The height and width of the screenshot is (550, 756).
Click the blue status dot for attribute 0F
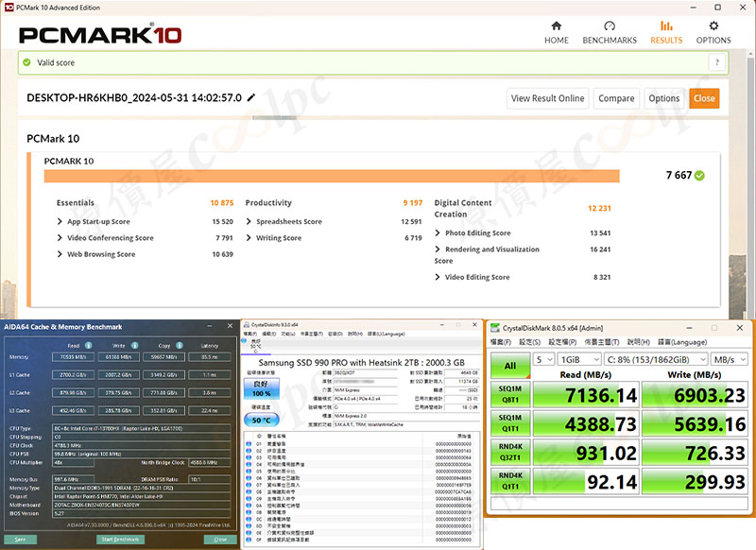(249, 540)
